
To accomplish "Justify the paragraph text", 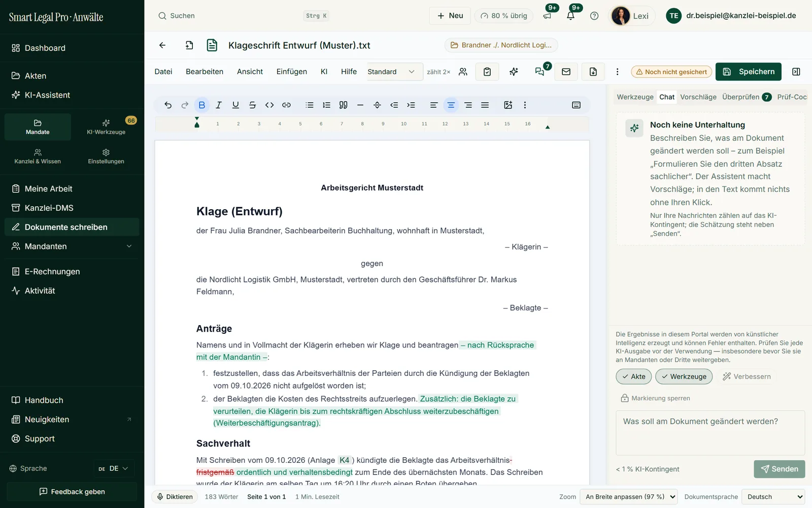I will point(485,105).
